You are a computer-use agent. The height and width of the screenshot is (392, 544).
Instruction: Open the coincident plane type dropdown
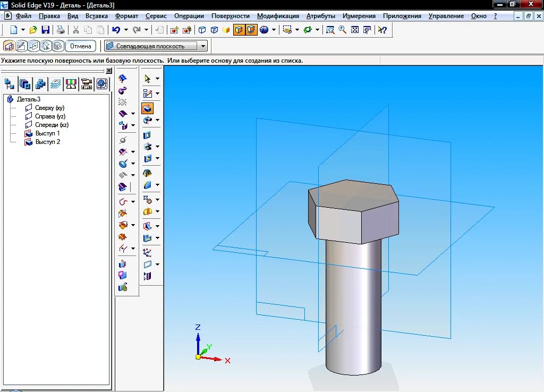point(203,46)
